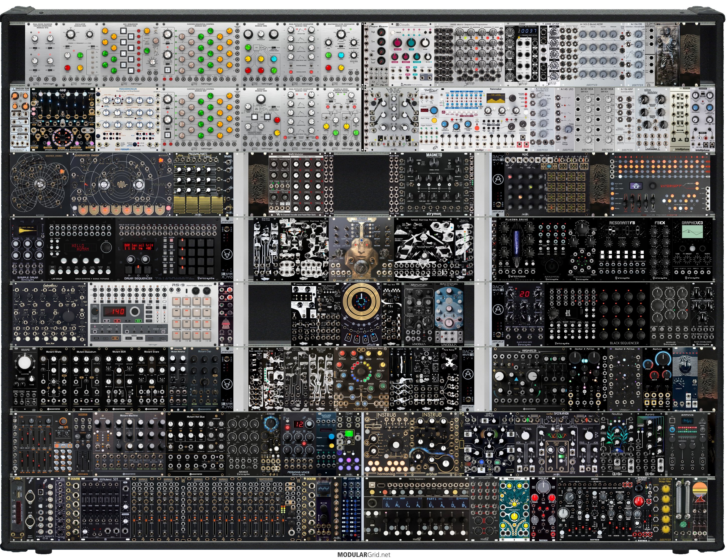Viewport: 728px width, 560px height.
Task: Click a channel fader on Roland 531 mixer
Action: [x=84, y=506]
